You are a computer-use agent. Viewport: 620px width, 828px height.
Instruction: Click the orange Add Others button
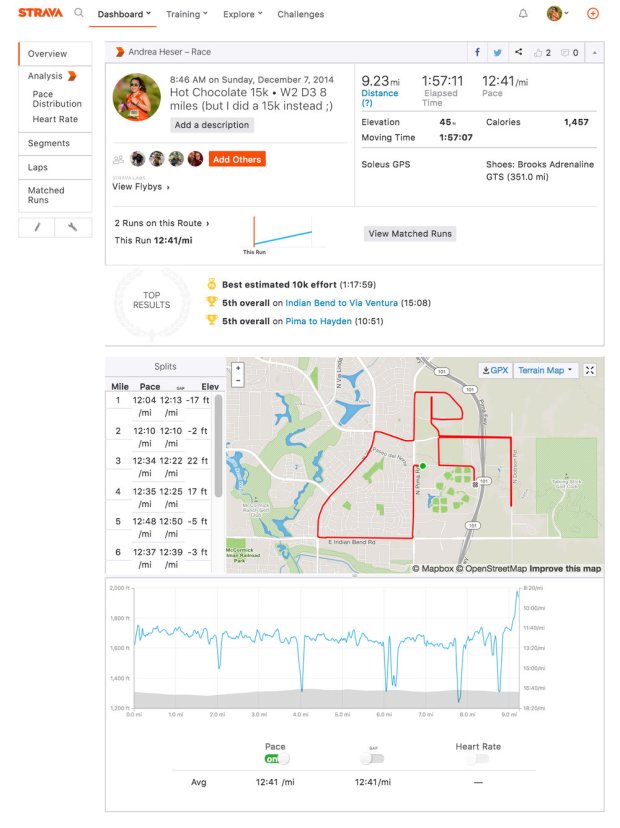pos(237,159)
